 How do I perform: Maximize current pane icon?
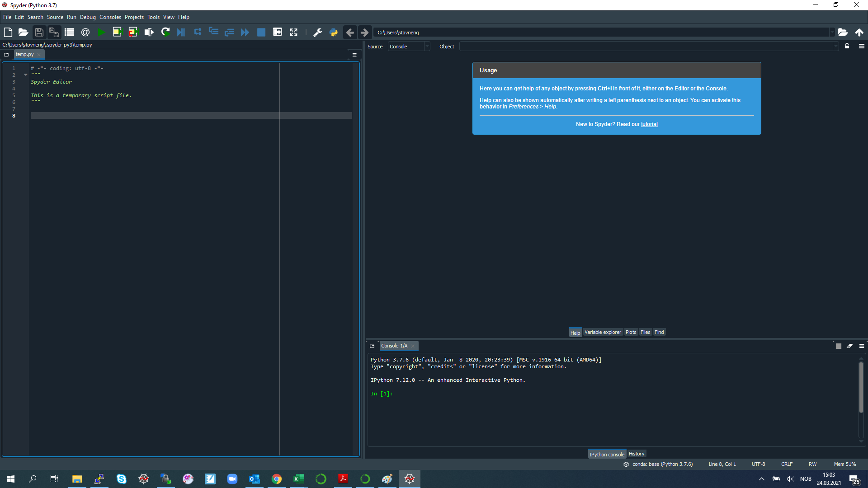(278, 32)
